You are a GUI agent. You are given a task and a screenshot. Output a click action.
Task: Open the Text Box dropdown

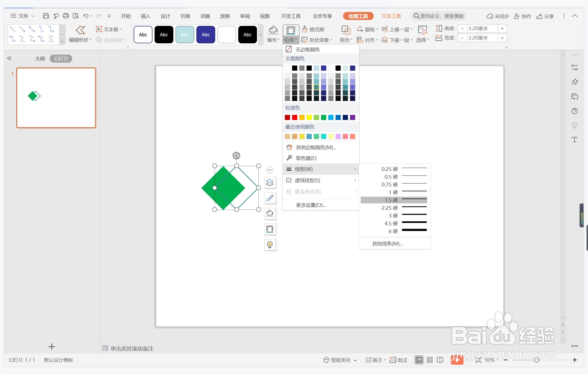[x=109, y=29]
